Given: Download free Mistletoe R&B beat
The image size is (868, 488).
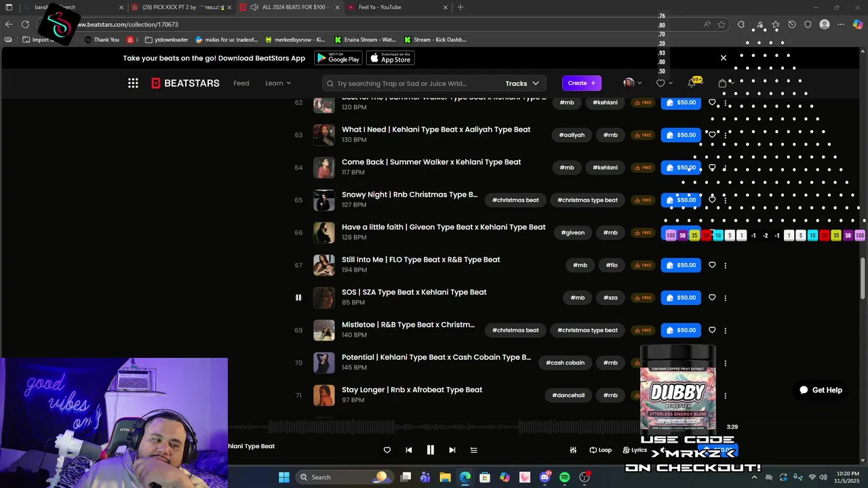Looking at the screenshot, I should coord(642,330).
